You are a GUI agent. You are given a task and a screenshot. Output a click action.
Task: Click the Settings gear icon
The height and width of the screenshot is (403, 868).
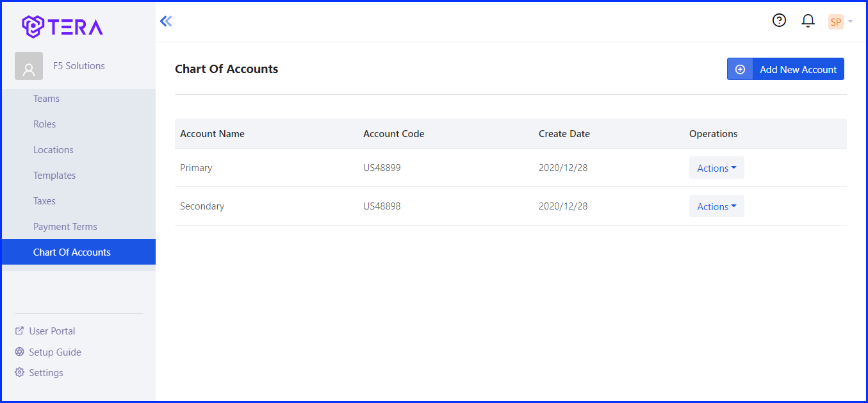click(19, 372)
